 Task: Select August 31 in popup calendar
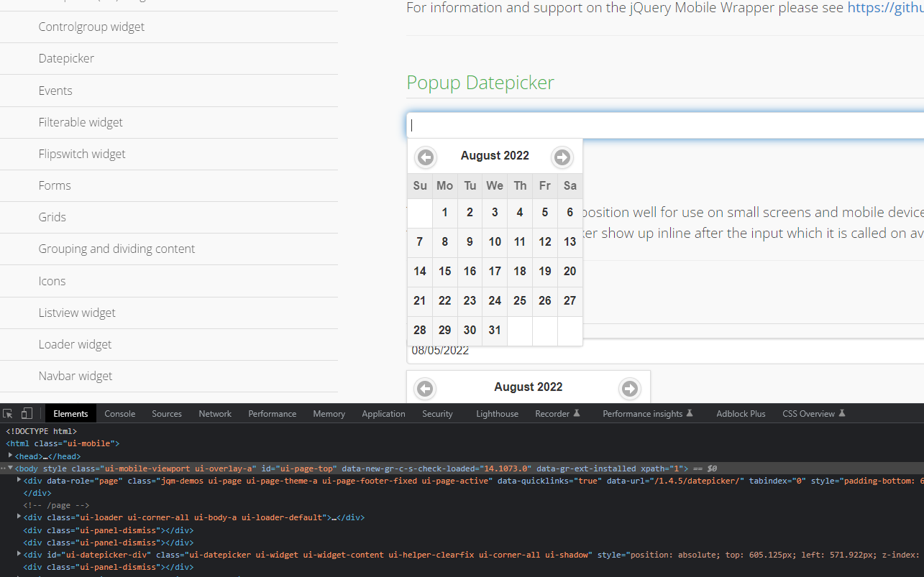click(495, 331)
